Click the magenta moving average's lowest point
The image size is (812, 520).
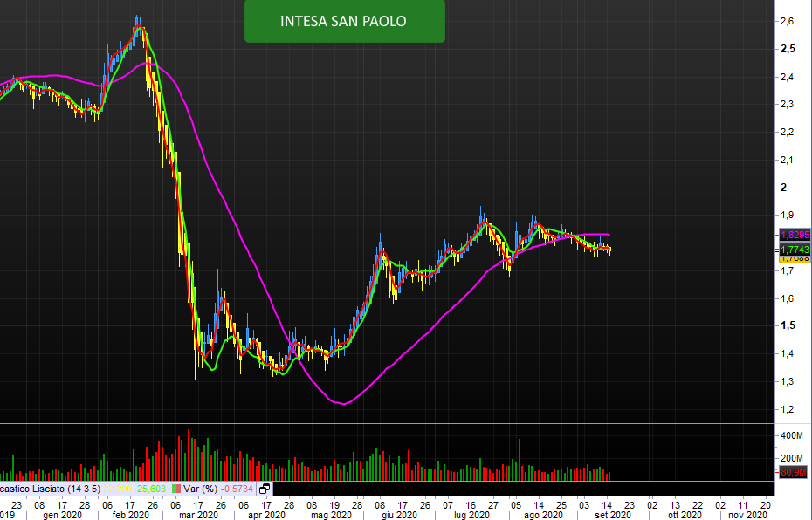tap(343, 404)
